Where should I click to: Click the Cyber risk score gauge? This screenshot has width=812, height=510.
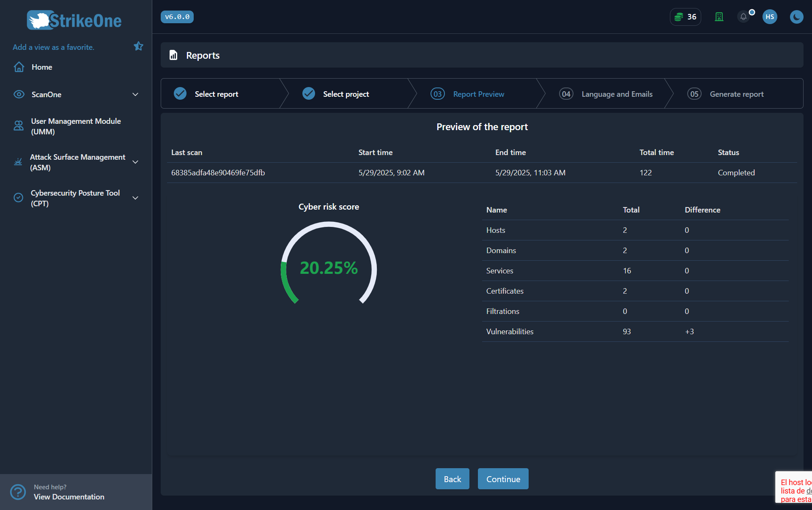point(329,267)
